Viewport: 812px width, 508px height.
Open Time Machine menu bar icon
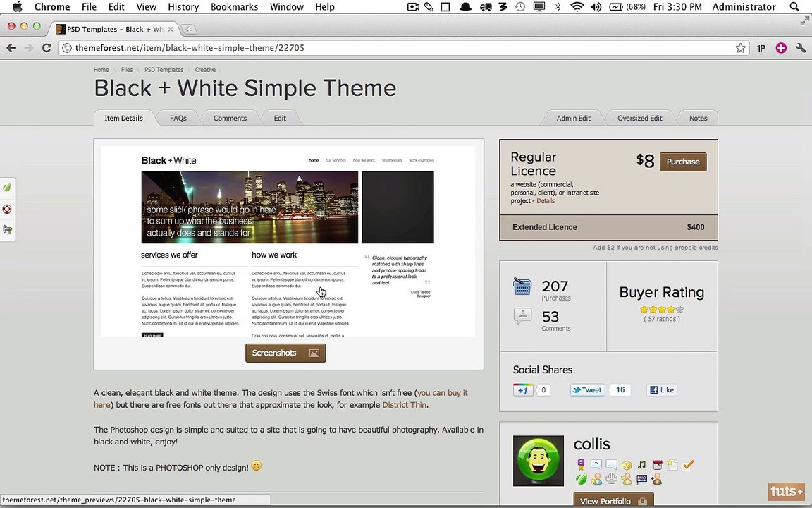click(x=520, y=7)
